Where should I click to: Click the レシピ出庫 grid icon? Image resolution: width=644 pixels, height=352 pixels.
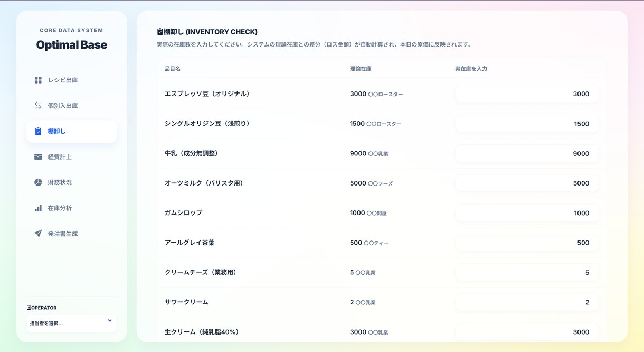pyautogui.click(x=38, y=80)
